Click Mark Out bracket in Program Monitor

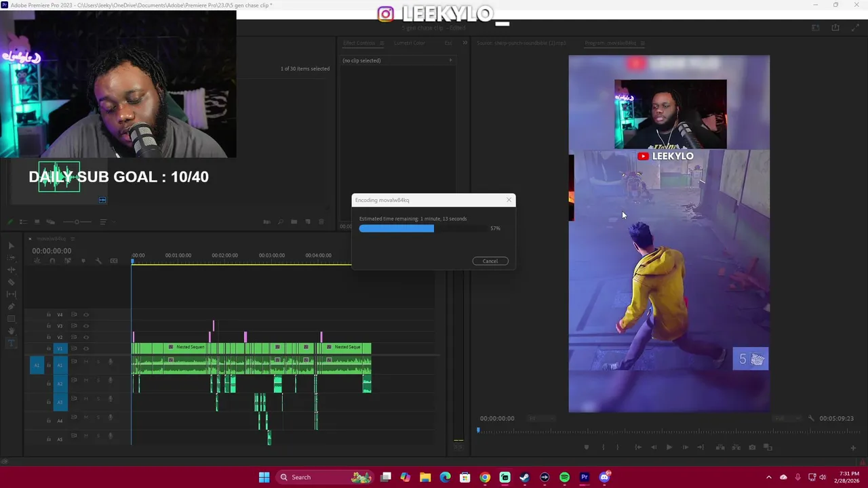click(x=617, y=447)
